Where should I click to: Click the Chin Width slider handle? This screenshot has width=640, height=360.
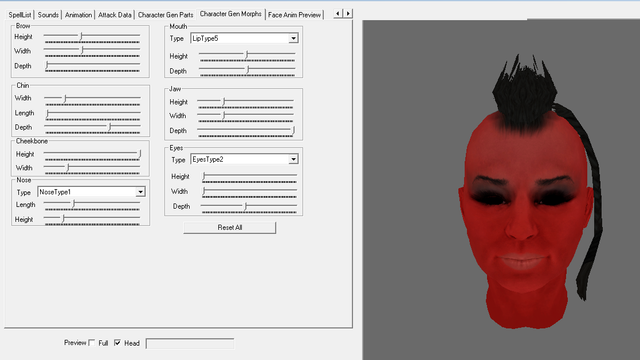(65, 98)
